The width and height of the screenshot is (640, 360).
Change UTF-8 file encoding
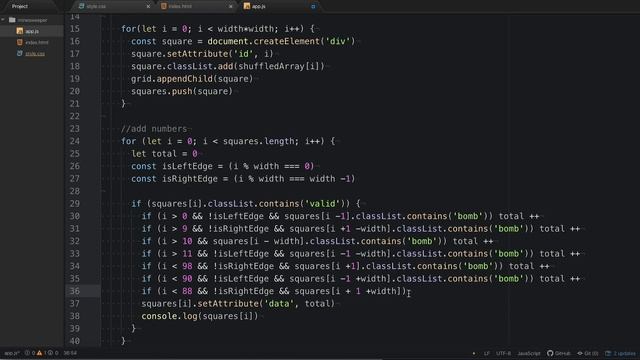(503, 353)
